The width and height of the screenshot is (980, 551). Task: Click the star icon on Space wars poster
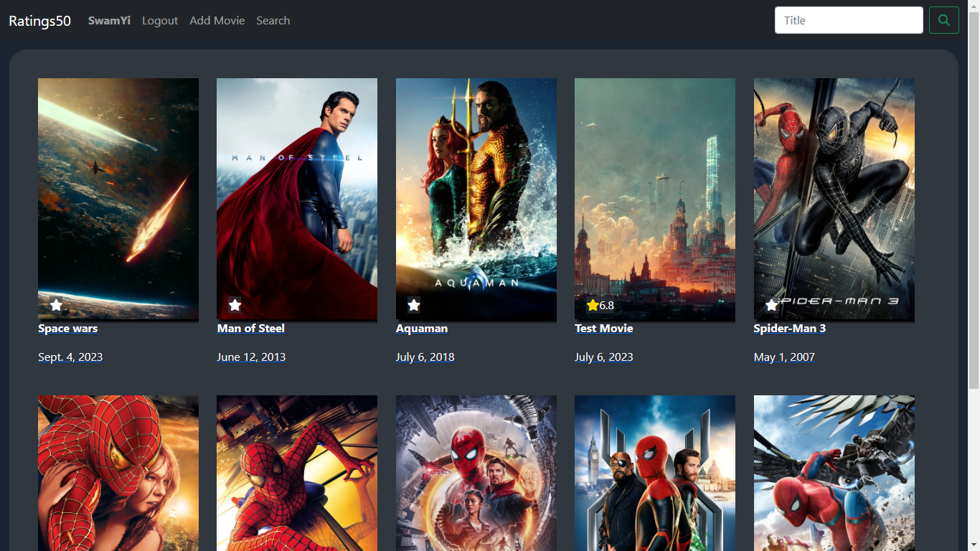[x=56, y=306]
